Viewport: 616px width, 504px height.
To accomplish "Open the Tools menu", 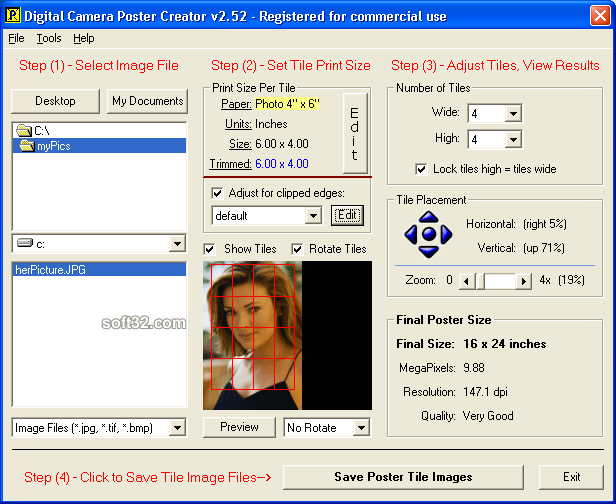I will 49,38.
